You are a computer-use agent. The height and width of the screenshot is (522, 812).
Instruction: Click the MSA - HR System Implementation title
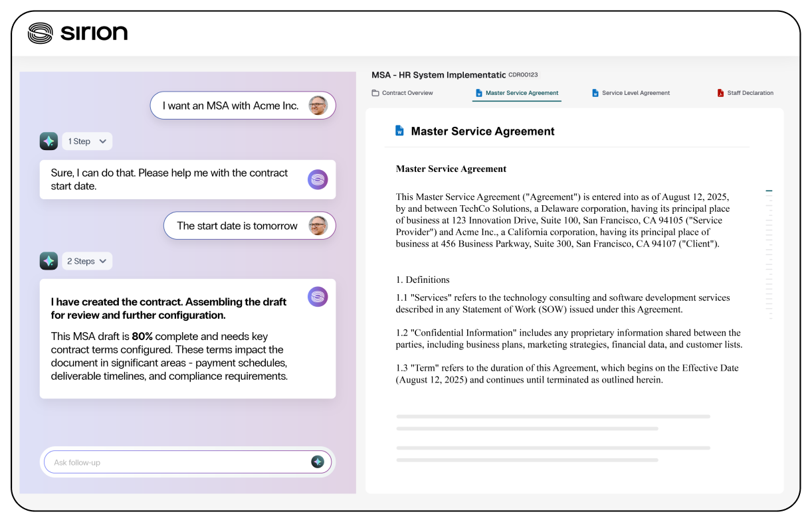point(439,75)
